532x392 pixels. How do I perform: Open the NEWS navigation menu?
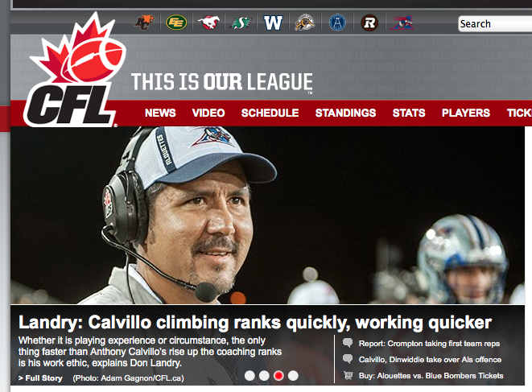[x=160, y=113]
